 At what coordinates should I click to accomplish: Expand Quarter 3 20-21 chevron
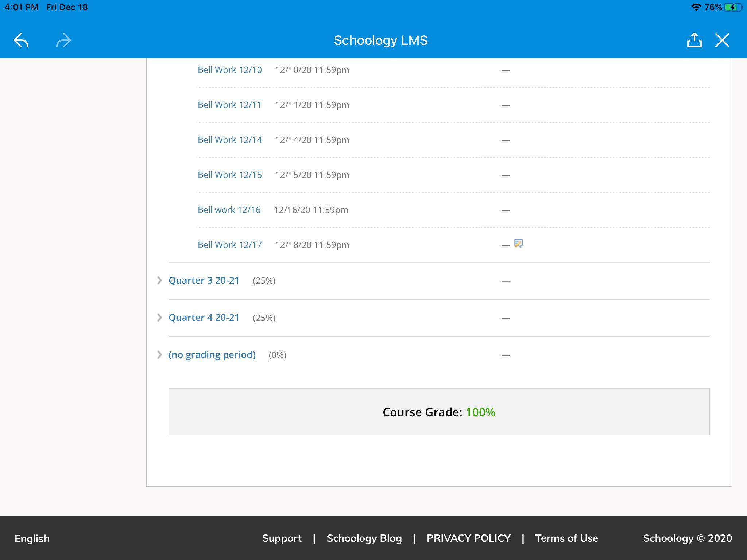pos(159,280)
